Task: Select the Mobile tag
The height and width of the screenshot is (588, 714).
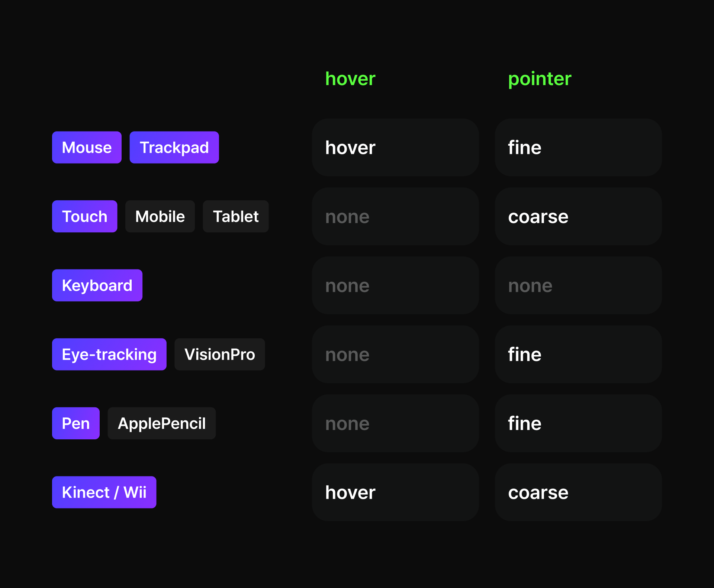Action: pyautogui.click(x=160, y=216)
